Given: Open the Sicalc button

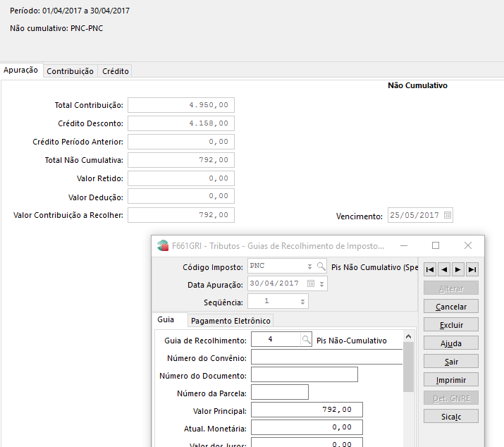Looking at the screenshot, I should coord(451,416).
